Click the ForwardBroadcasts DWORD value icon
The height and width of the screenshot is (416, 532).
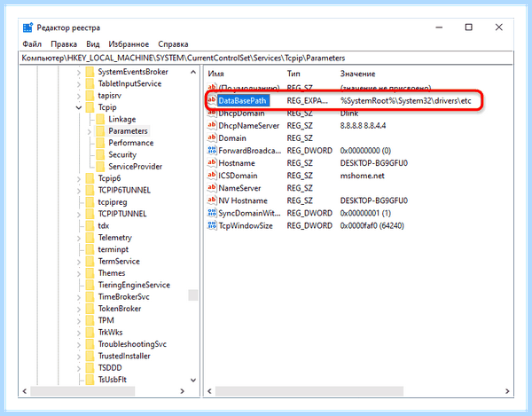click(212, 150)
